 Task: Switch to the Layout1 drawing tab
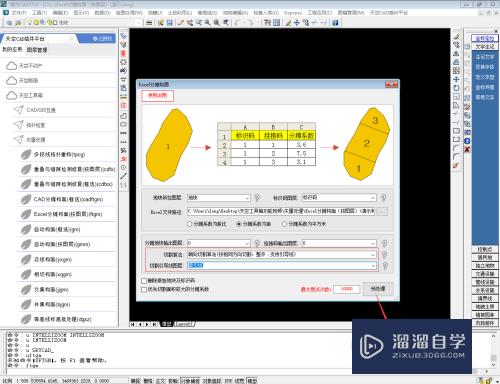coord(184,324)
